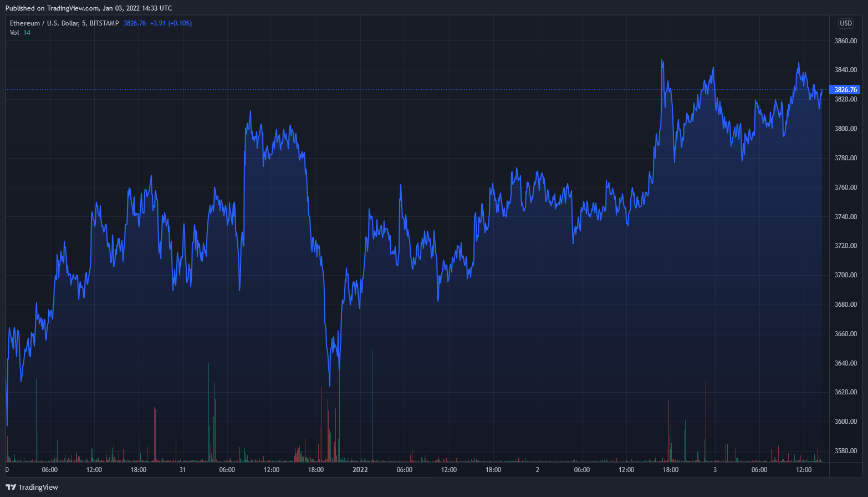
Task: Click the 3580.00 price axis label
Action: (x=846, y=451)
